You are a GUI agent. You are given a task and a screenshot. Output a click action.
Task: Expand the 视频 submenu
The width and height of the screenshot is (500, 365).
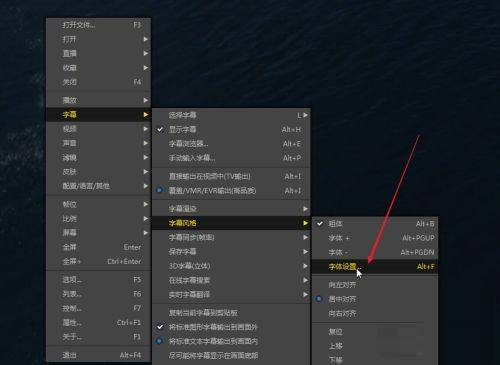coord(98,129)
